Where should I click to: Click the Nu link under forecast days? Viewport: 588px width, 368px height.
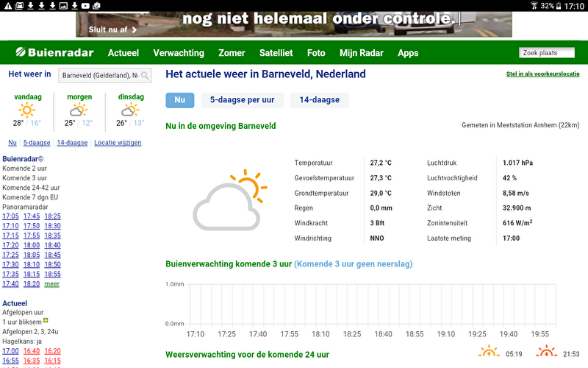click(12, 143)
